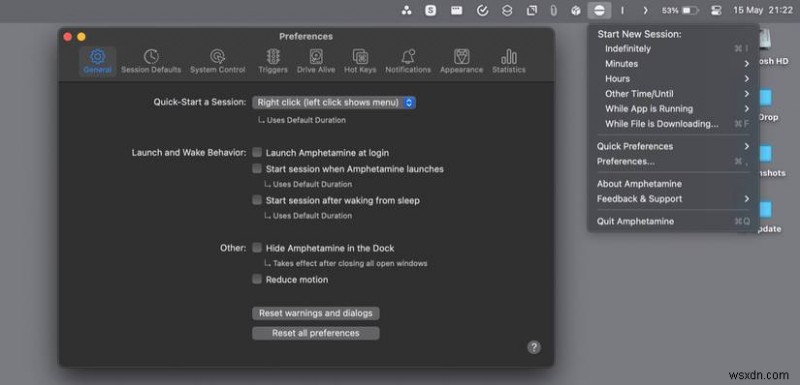Click overlapping squares menu bar icon

coord(532,10)
